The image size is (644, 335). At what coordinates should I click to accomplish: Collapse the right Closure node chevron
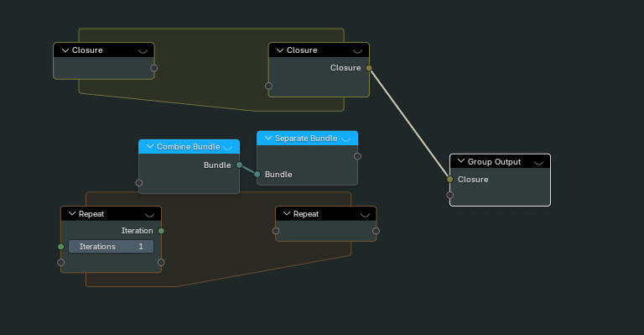point(280,50)
